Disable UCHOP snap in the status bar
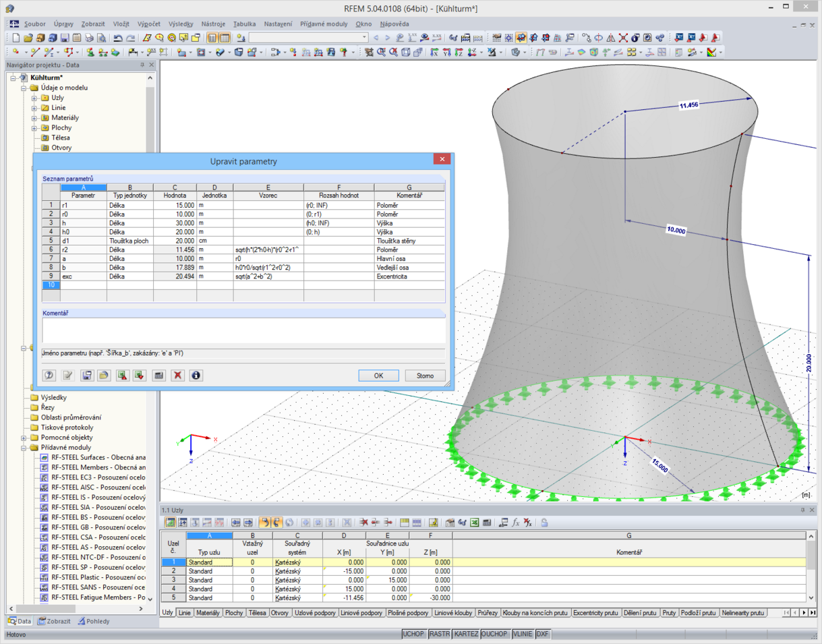 [x=415, y=634]
